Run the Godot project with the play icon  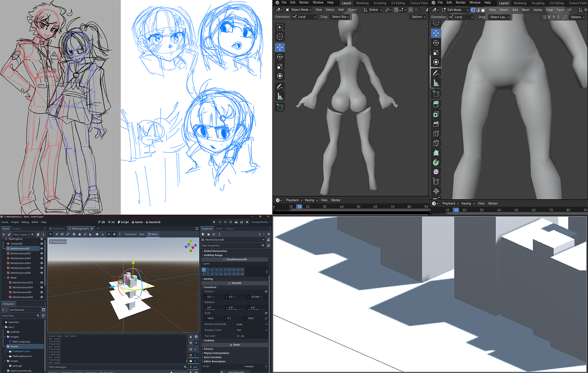coord(214,222)
